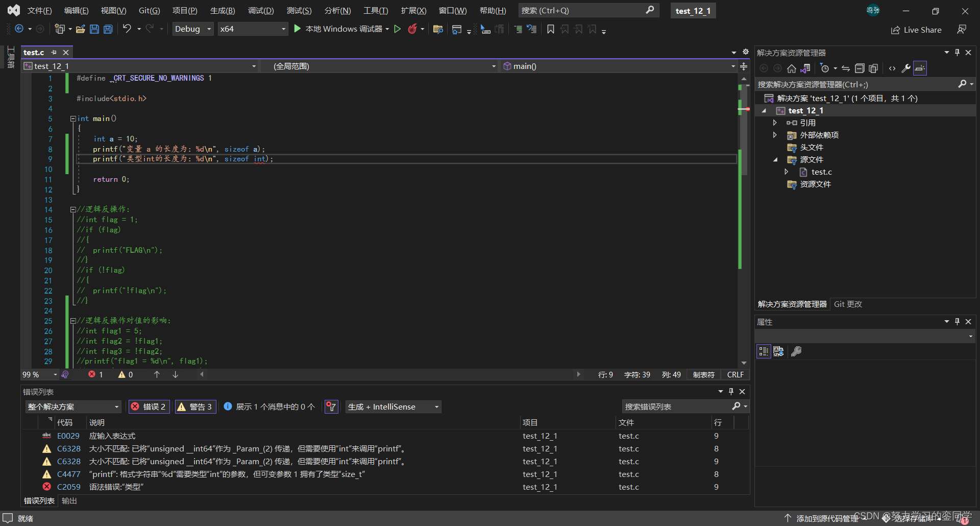980x526 pixels.
Task: Click the Save All toolbar icon
Action: [x=108, y=29]
